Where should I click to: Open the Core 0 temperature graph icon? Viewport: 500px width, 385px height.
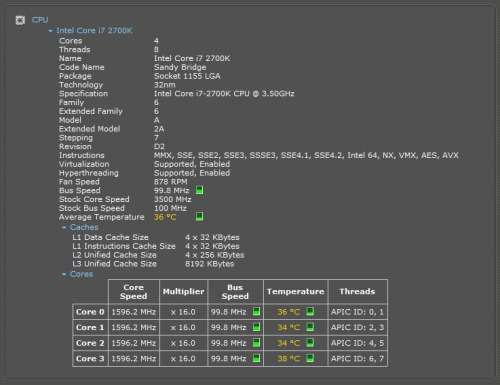click(x=310, y=312)
